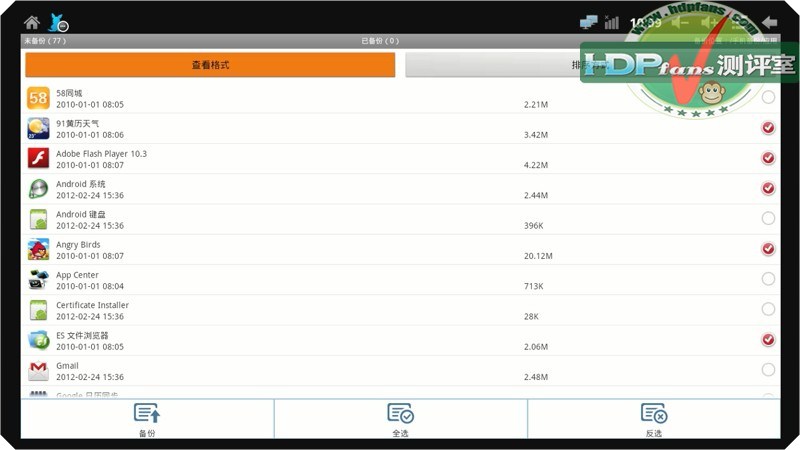800x450 pixels.
Task: Click the 3.42M size value
Action: click(536, 135)
